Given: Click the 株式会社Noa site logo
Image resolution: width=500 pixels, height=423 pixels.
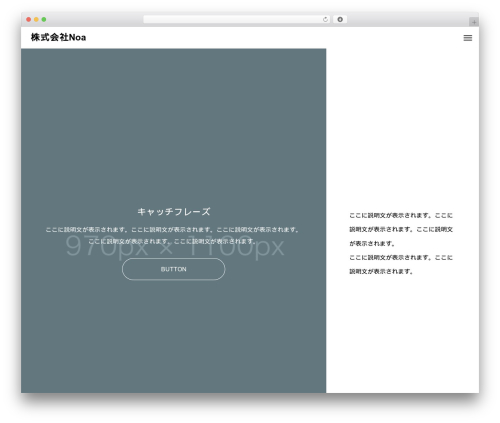Looking at the screenshot, I should coord(58,37).
